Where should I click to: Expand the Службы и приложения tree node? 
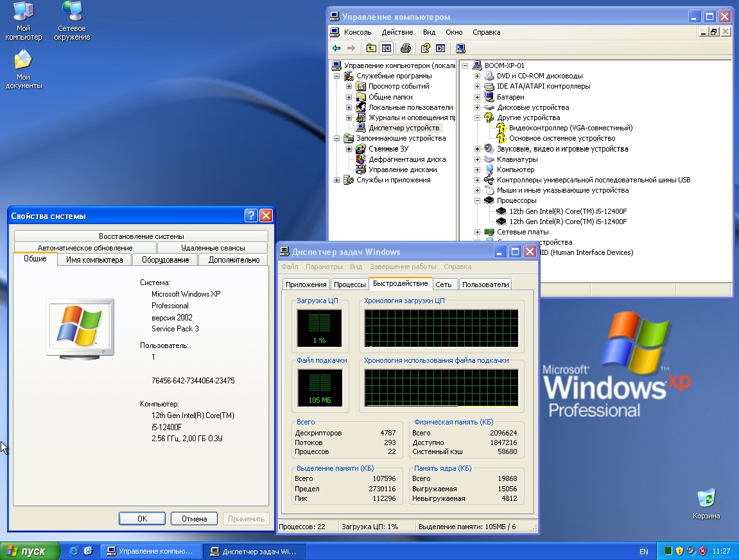coord(336,180)
